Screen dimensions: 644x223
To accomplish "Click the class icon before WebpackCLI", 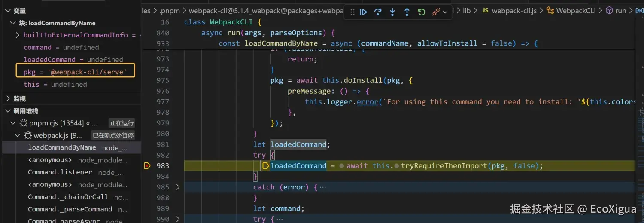I will pos(550,11).
